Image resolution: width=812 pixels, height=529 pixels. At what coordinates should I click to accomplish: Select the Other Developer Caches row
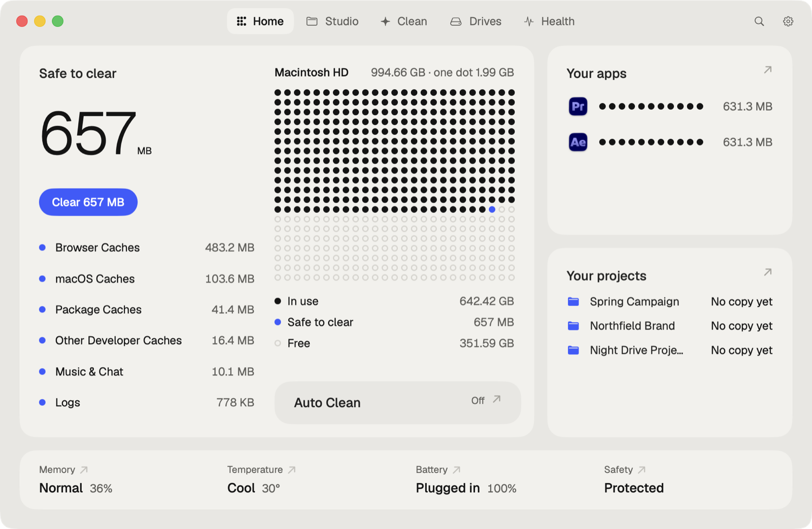[x=147, y=340]
